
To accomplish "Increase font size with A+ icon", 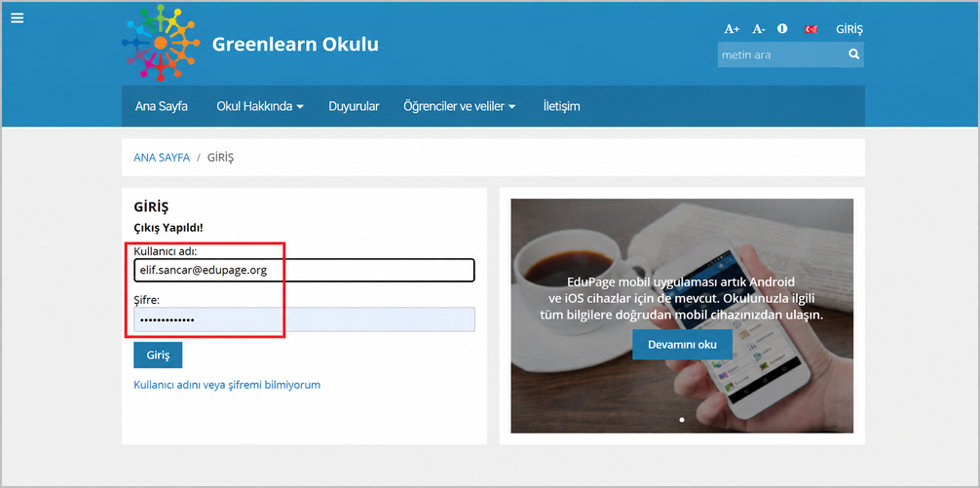I will pos(732,29).
